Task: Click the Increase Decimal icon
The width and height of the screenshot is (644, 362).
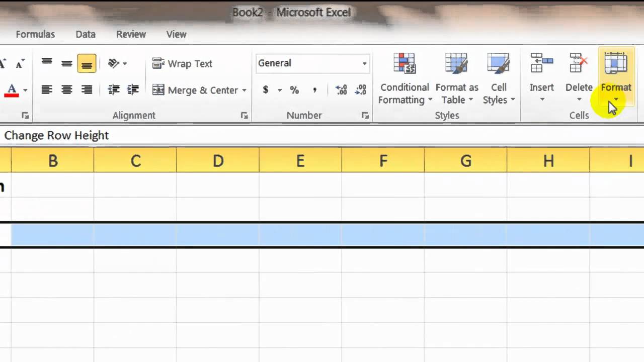Action: coord(341,90)
